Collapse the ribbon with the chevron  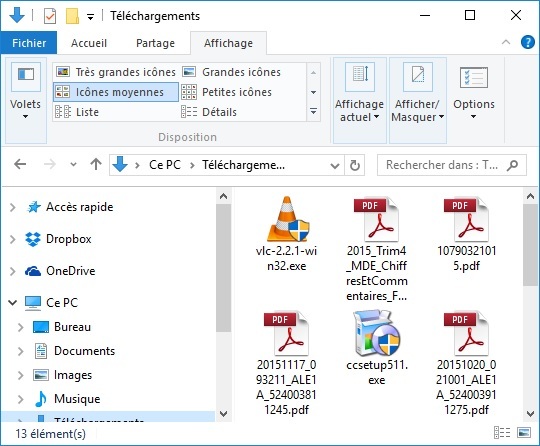tap(506, 43)
